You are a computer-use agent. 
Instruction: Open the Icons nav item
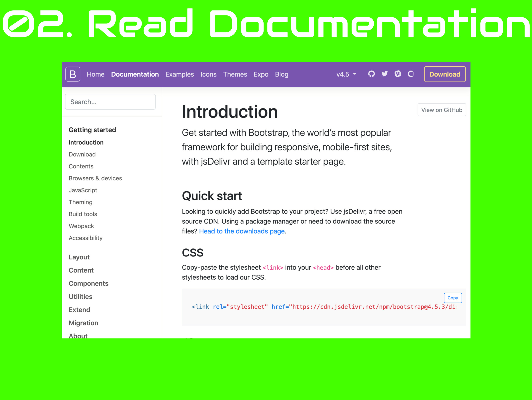(209, 74)
